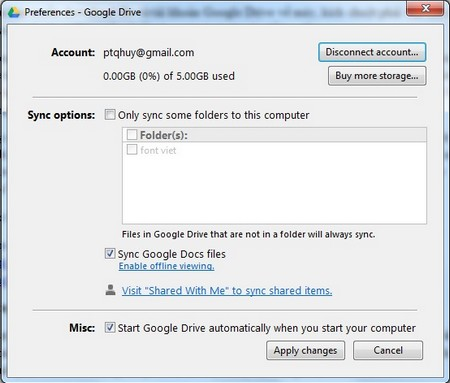Uncheck Sync Google Docs files
450x383 pixels.
[110, 254]
